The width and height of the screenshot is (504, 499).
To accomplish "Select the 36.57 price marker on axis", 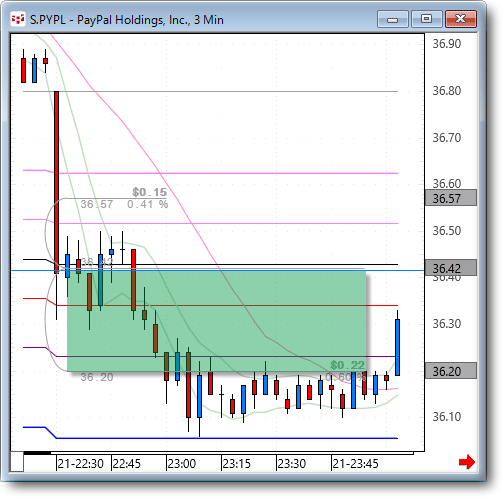I will pyautogui.click(x=451, y=198).
